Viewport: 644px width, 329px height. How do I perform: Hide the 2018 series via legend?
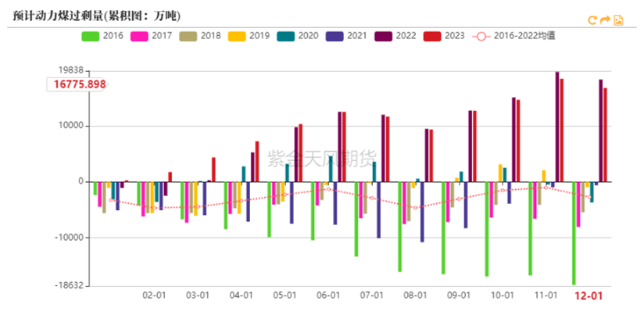coord(200,36)
